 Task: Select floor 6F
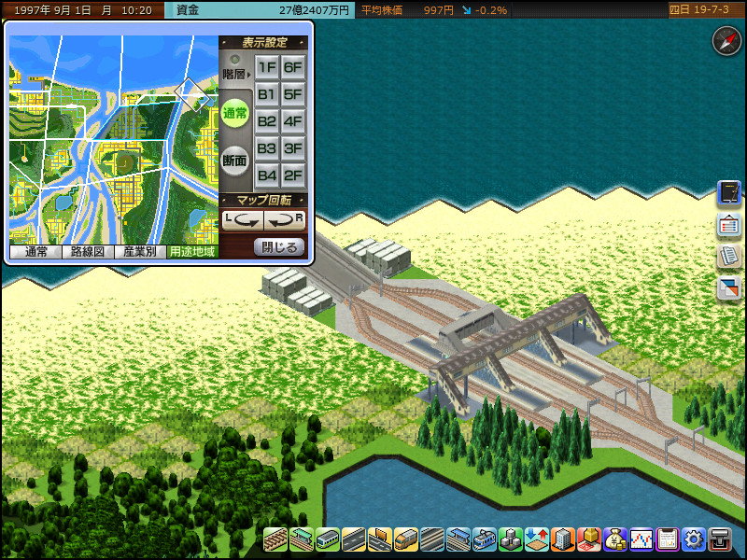click(292, 67)
